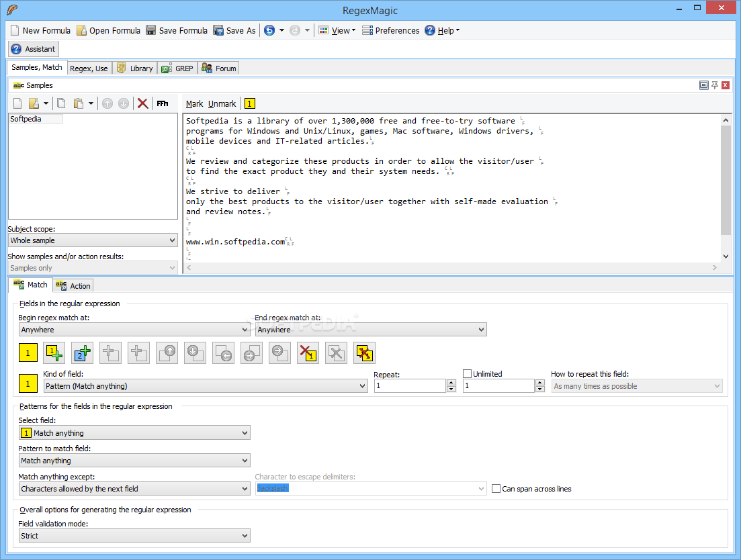
Task: Click the paste sample clipboard icon
Action: pos(79,103)
